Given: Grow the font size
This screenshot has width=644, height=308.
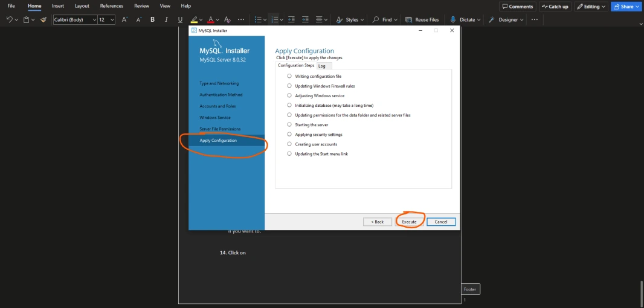Looking at the screenshot, I should pyautogui.click(x=125, y=19).
